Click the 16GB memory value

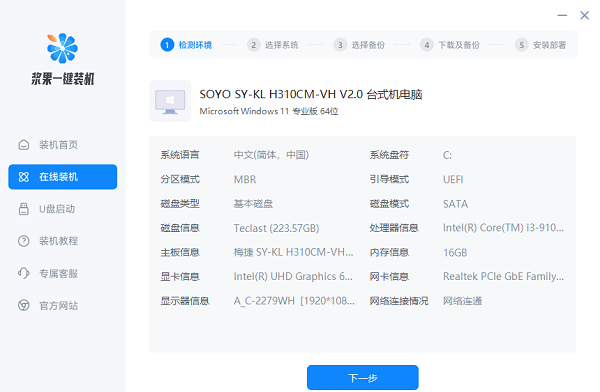tap(455, 253)
